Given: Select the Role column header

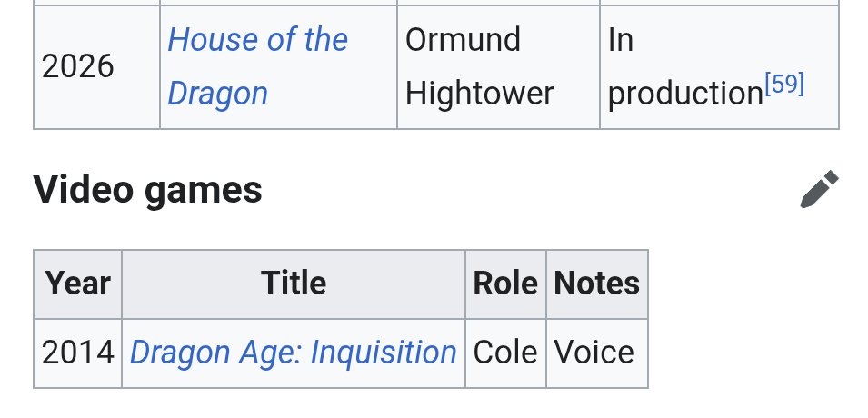Looking at the screenshot, I should (x=505, y=284).
